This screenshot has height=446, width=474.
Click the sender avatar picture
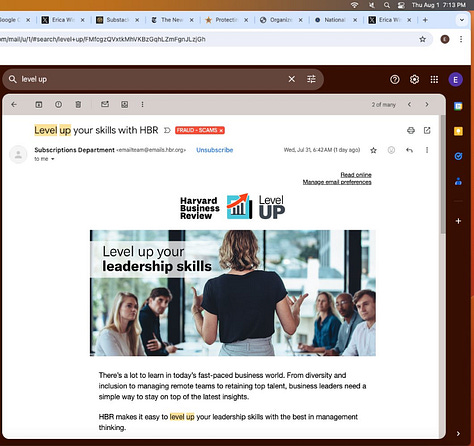click(x=18, y=154)
